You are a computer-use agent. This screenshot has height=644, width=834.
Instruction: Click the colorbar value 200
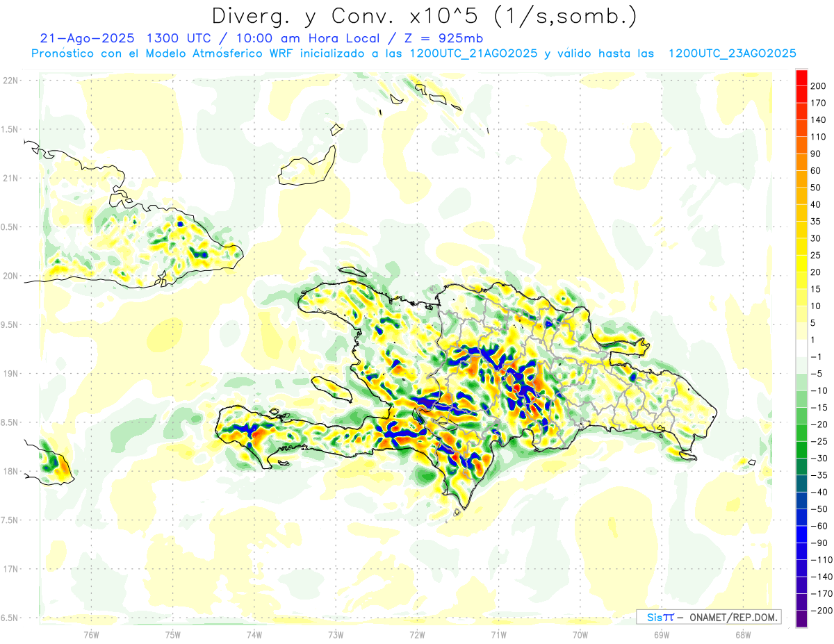click(819, 85)
